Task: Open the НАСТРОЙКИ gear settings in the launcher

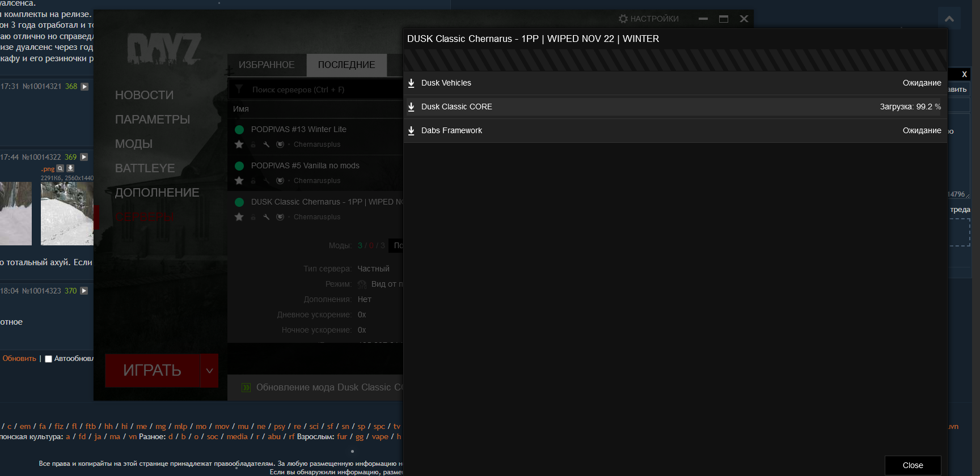Action: 648,19
